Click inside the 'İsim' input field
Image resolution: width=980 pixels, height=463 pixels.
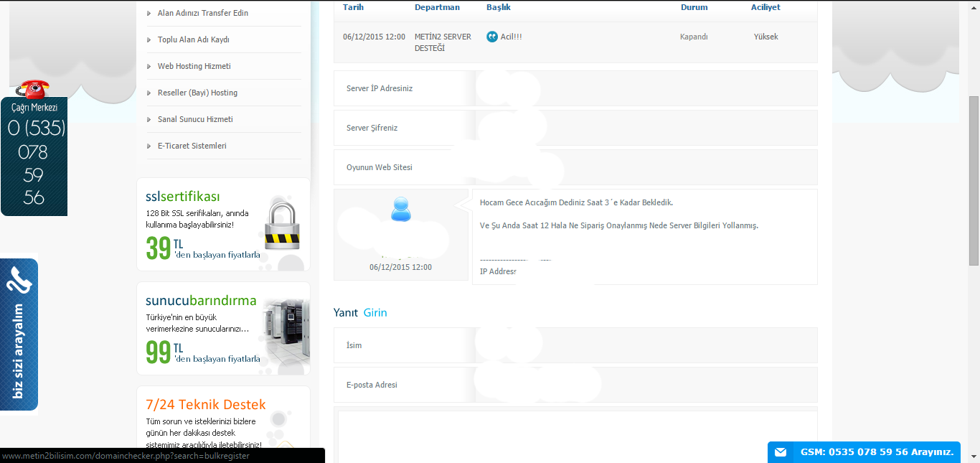point(645,345)
